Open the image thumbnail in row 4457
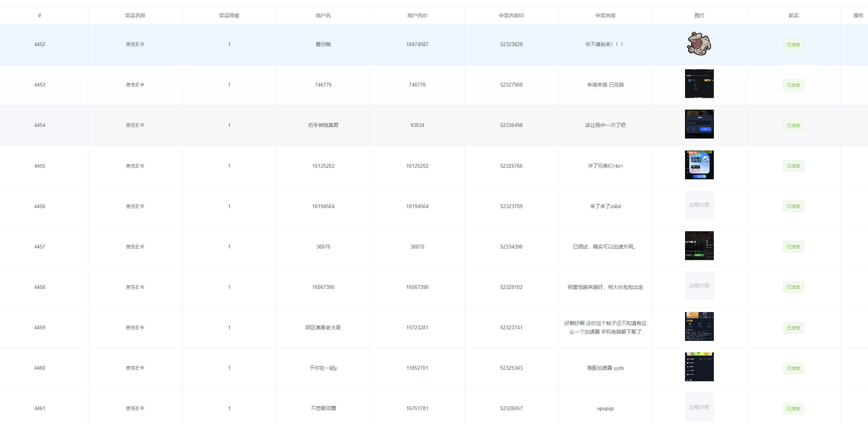 coord(699,245)
